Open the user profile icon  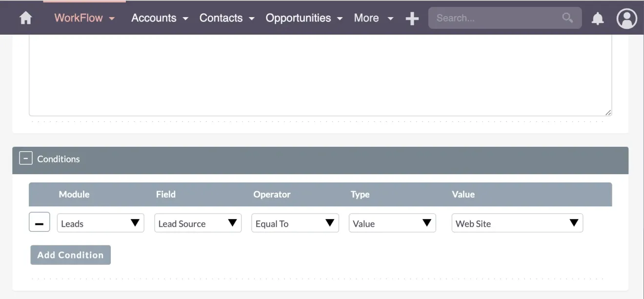626,19
